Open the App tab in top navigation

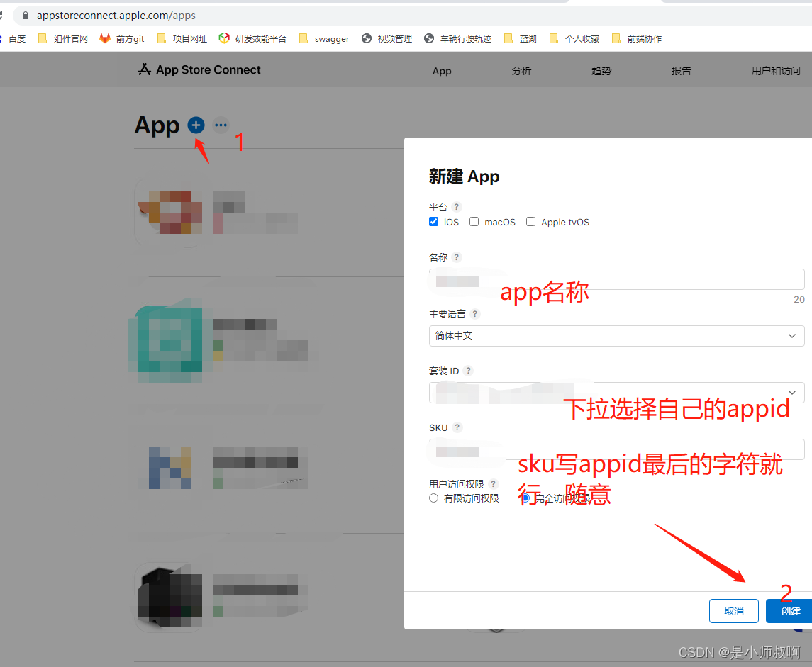[x=442, y=71]
